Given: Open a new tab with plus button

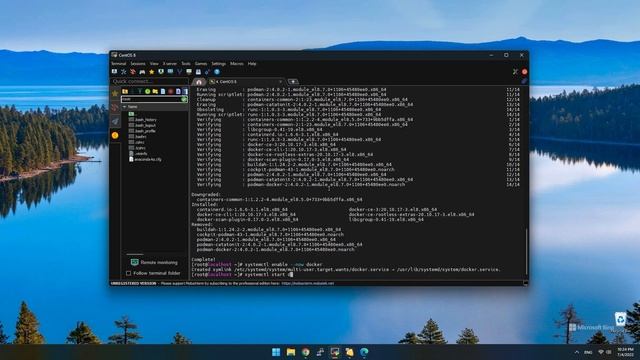Looking at the screenshot, I should 293,82.
